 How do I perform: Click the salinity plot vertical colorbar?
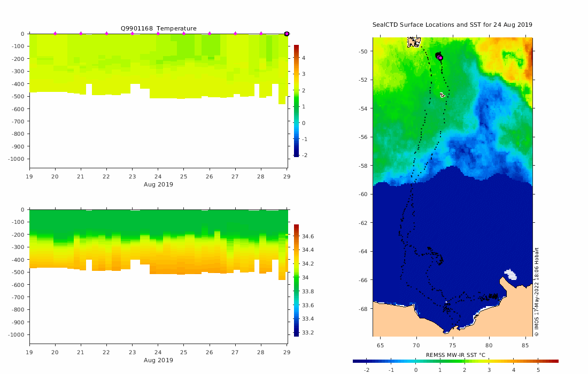coord(296,280)
